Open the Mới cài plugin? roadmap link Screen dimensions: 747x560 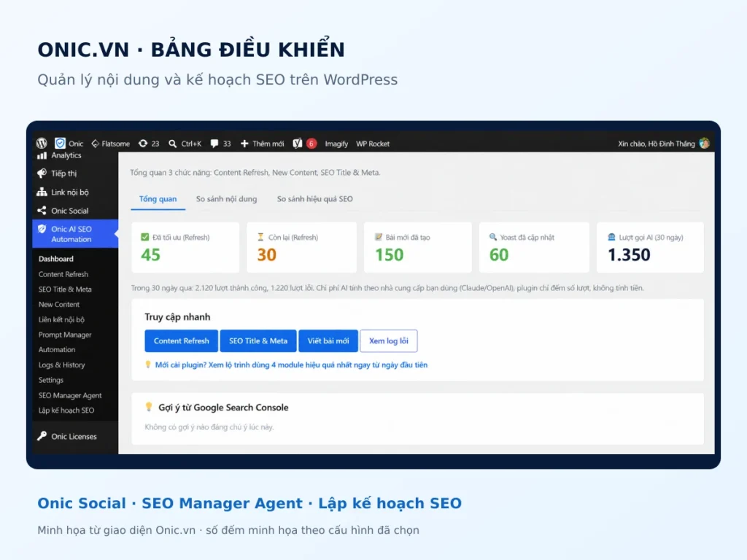(x=291, y=365)
